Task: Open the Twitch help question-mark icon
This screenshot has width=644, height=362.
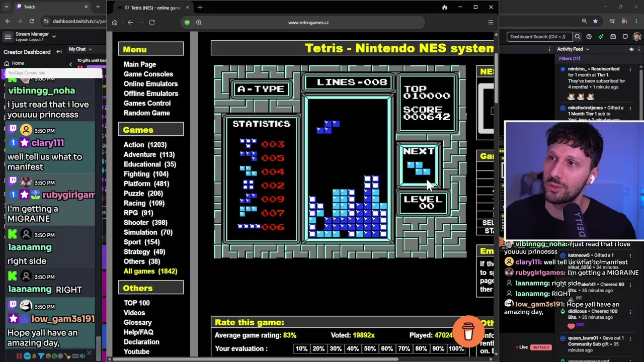Action: tap(589, 36)
